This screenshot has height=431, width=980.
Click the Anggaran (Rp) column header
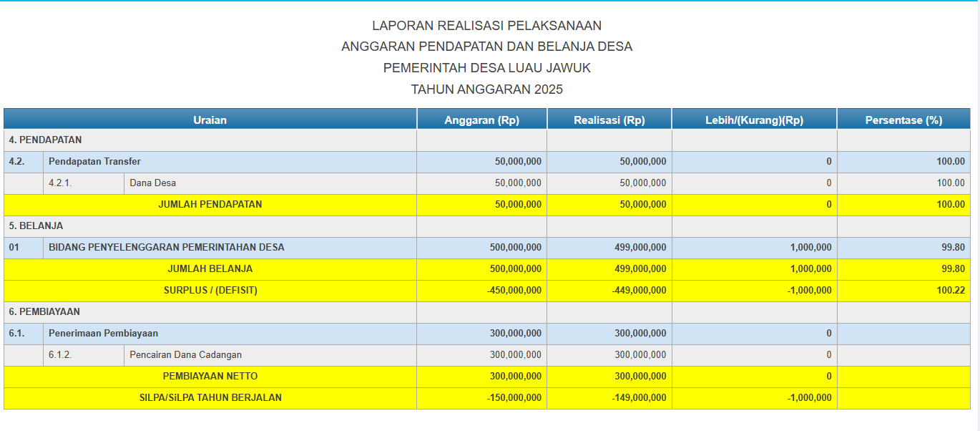(481, 120)
